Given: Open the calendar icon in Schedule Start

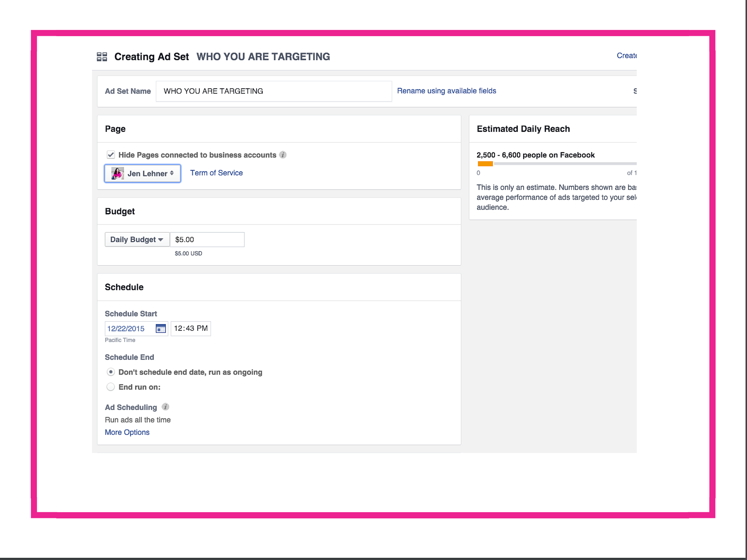Looking at the screenshot, I should tap(161, 328).
